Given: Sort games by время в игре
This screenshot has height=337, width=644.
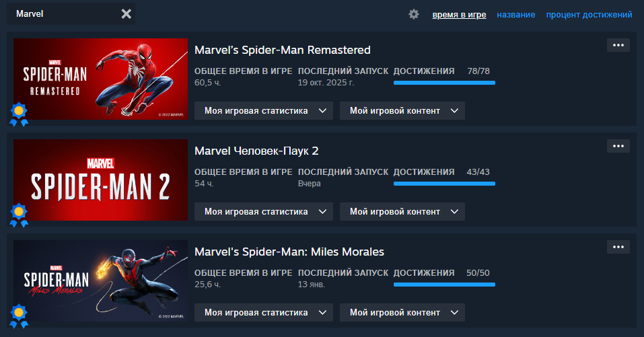Looking at the screenshot, I should pyautogui.click(x=459, y=15).
